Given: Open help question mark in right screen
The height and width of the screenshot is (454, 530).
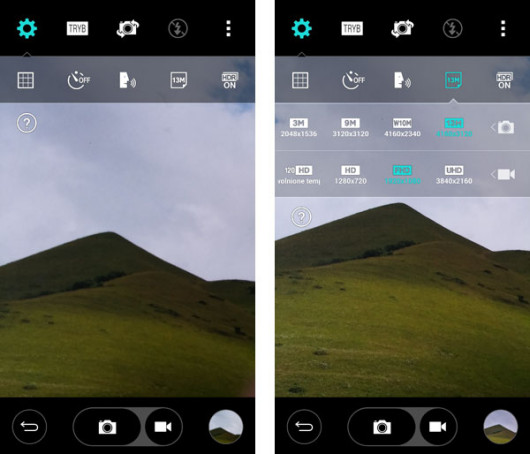Looking at the screenshot, I should (301, 217).
